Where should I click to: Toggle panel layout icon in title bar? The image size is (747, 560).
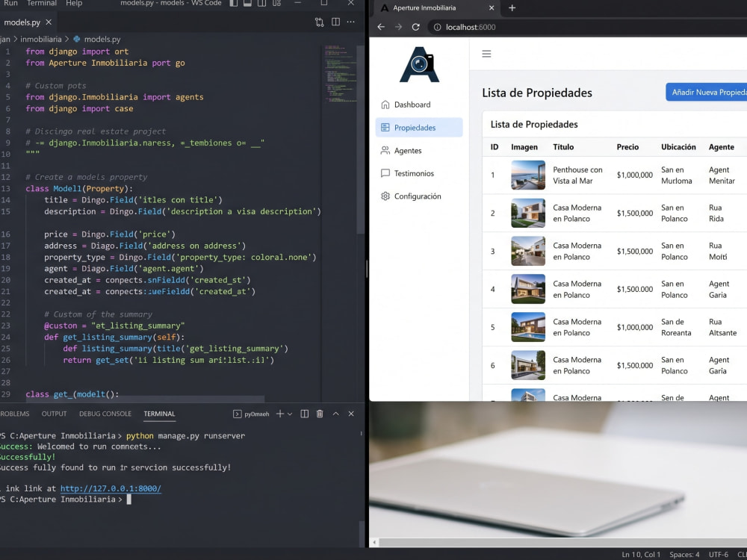247,3
